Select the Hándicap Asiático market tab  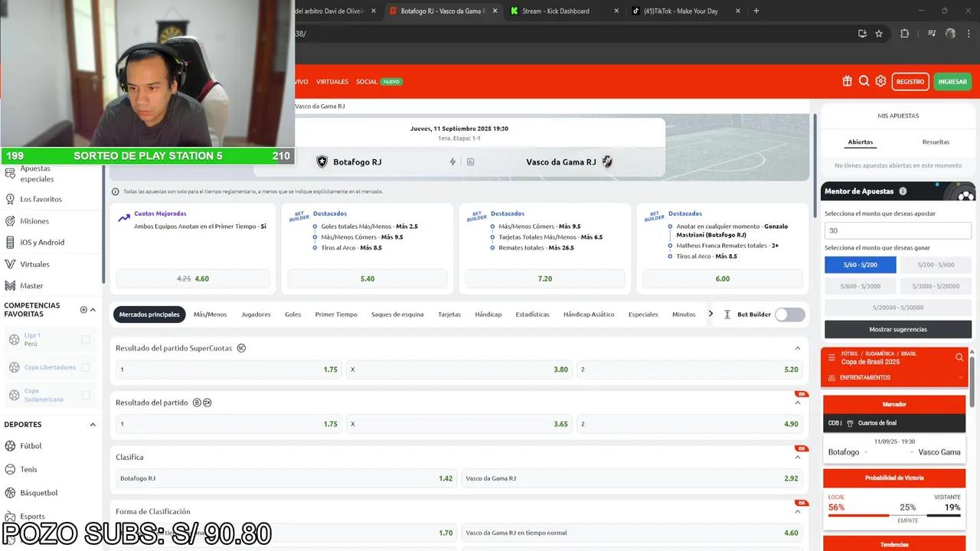pos(589,315)
